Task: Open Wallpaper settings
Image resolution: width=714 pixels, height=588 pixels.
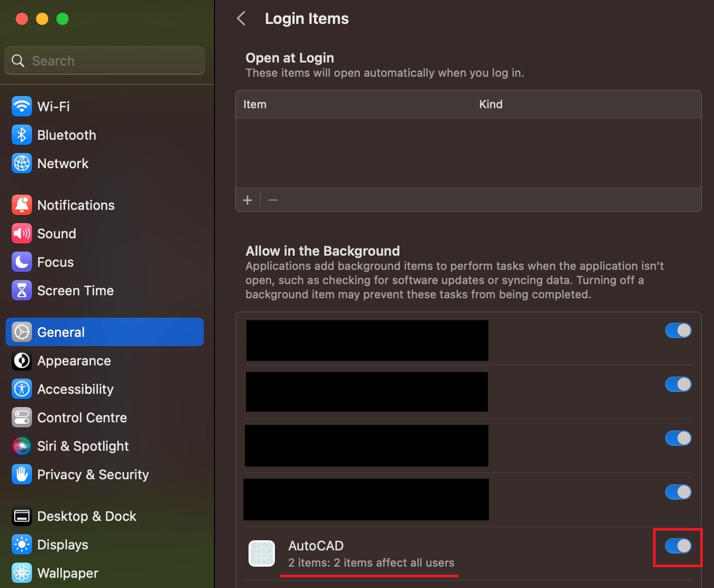Action: (68, 573)
